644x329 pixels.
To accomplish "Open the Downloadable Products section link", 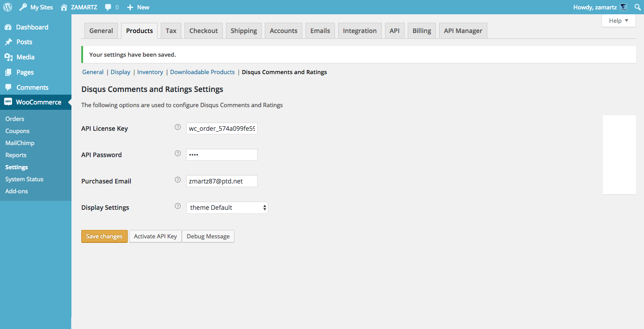I will point(202,72).
